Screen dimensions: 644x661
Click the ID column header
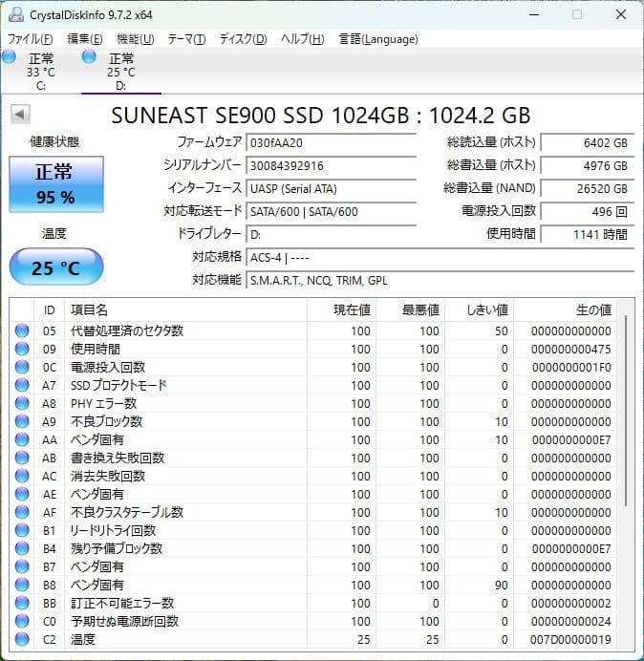tap(50, 309)
